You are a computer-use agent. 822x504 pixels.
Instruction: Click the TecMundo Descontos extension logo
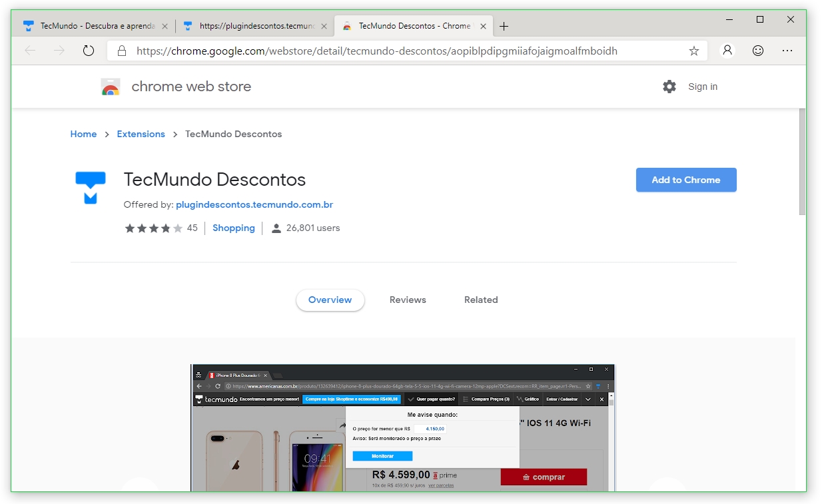pyautogui.click(x=91, y=188)
